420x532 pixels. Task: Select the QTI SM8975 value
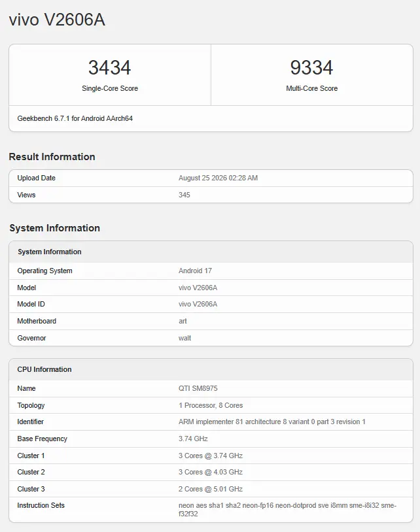198,388
